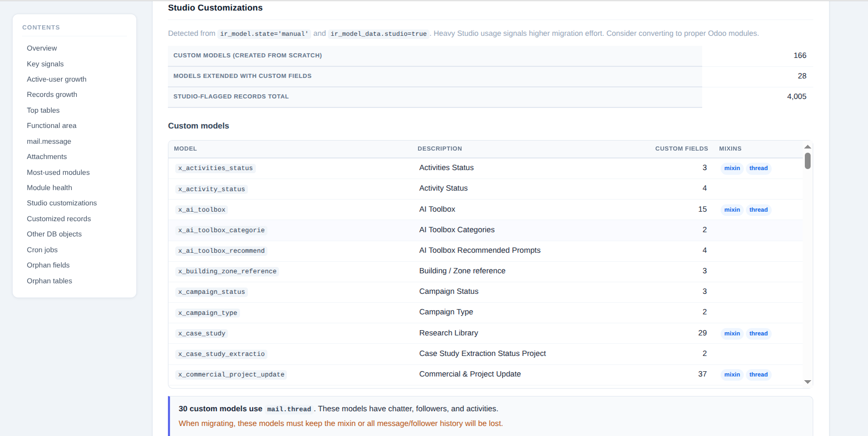Navigate to Top tables section
This screenshot has width=868, height=436.
click(43, 110)
